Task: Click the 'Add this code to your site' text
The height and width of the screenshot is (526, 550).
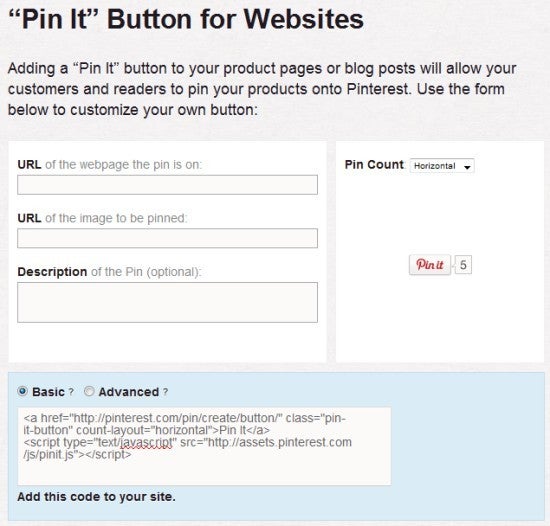Action: tap(96, 497)
